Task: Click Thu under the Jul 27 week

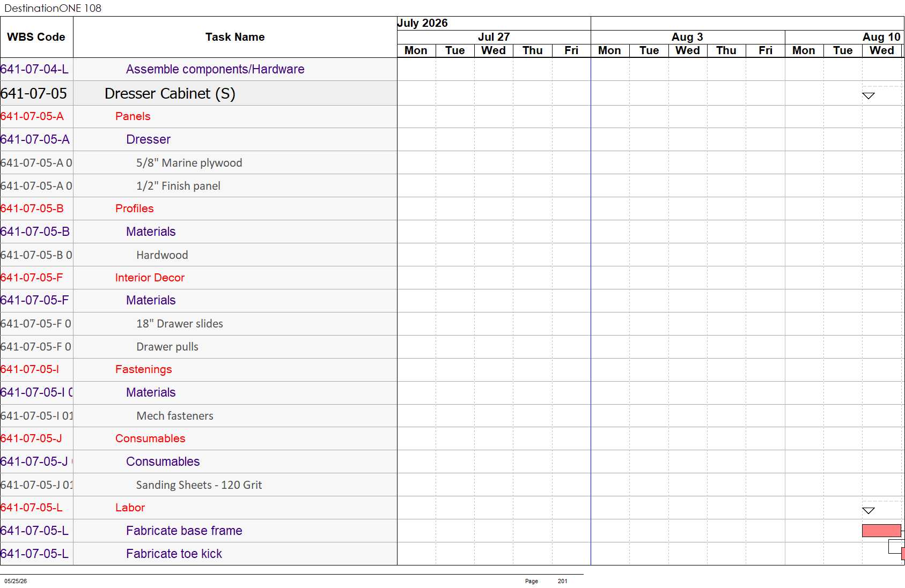Action: [x=533, y=50]
